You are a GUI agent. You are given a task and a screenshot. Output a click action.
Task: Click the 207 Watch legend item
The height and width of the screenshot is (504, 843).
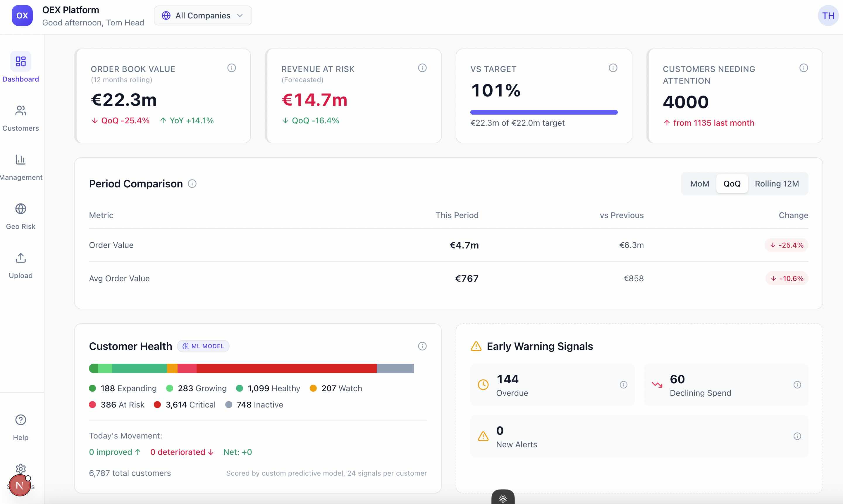coord(336,388)
